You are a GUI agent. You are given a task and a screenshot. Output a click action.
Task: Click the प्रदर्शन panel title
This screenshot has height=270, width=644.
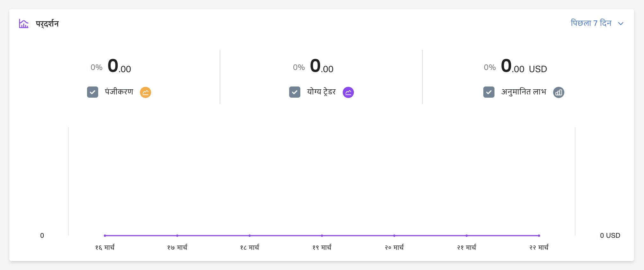[47, 24]
